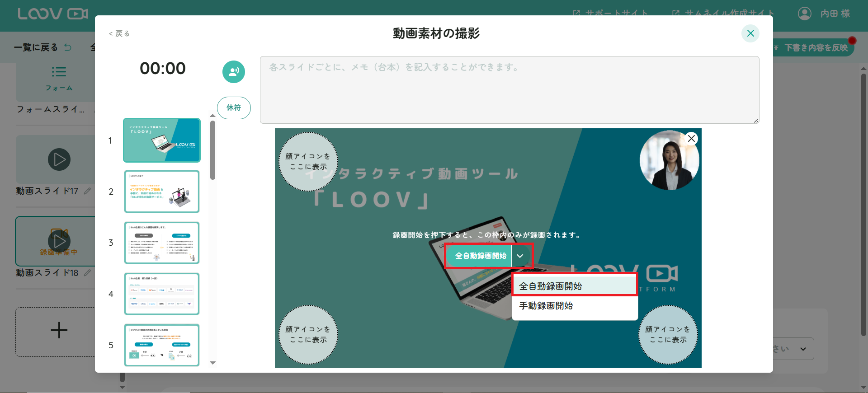Edit name of 動画スライド18 pencil

tap(88, 273)
